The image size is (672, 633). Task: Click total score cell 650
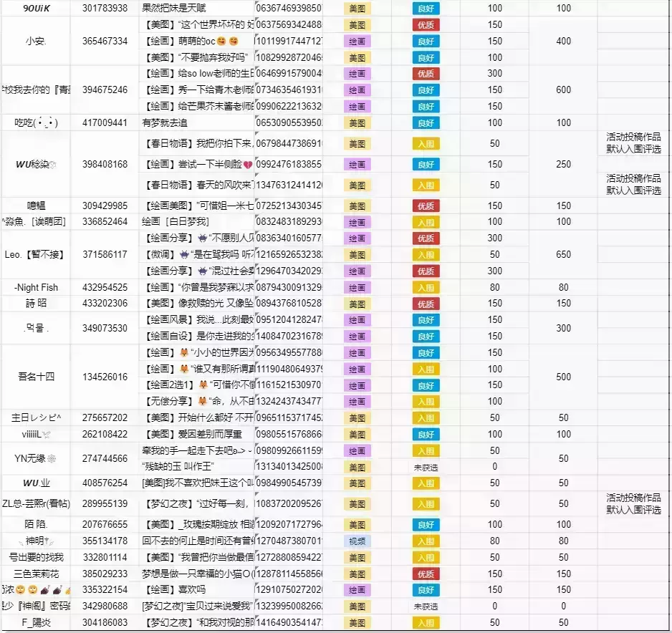563,255
